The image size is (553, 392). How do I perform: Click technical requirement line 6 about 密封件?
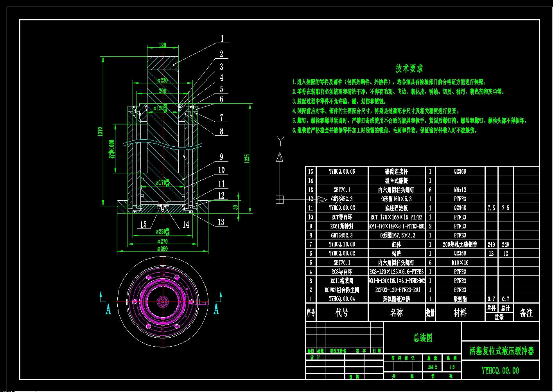coord(384,130)
